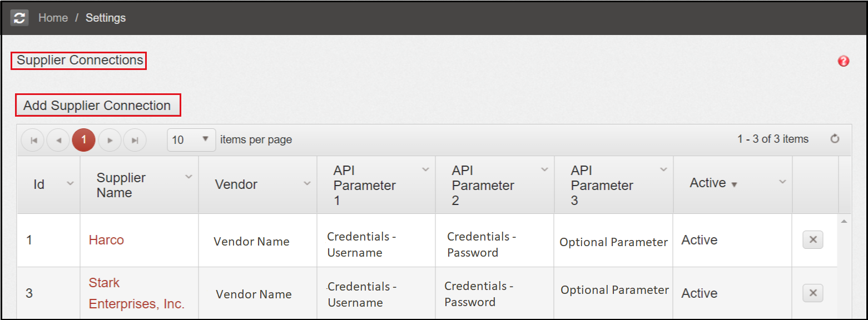Select Settings in the breadcrumb
The width and height of the screenshot is (868, 320).
click(106, 18)
